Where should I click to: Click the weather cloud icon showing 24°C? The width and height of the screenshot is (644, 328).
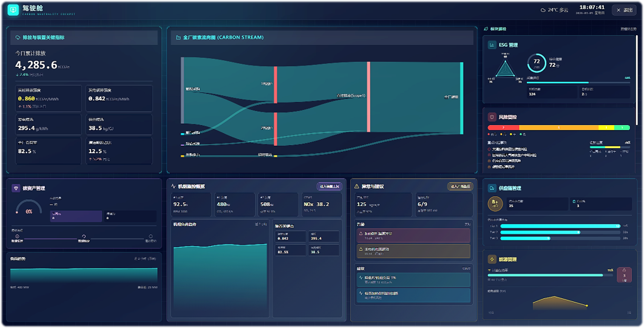543,10
